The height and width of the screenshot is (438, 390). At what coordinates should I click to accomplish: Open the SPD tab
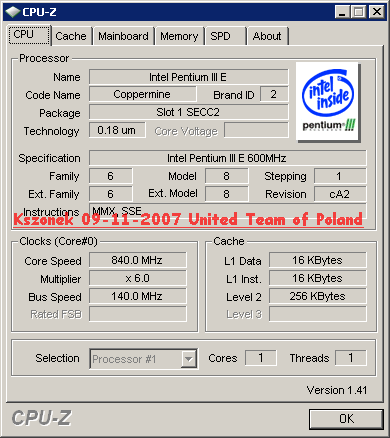pyautogui.click(x=220, y=36)
